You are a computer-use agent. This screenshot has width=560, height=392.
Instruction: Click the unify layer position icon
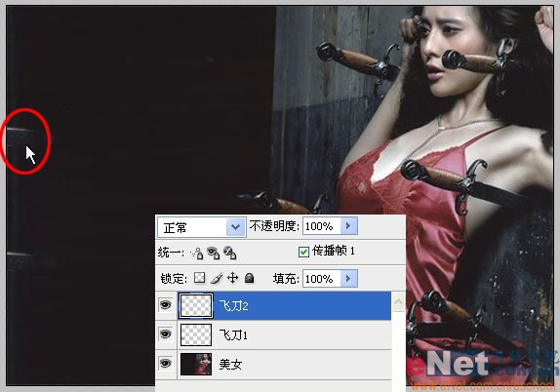pos(197,254)
